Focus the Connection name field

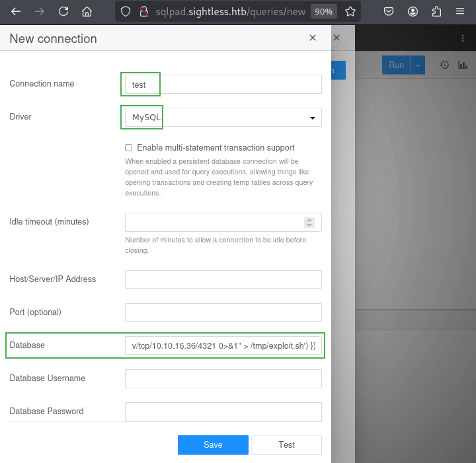(x=223, y=85)
